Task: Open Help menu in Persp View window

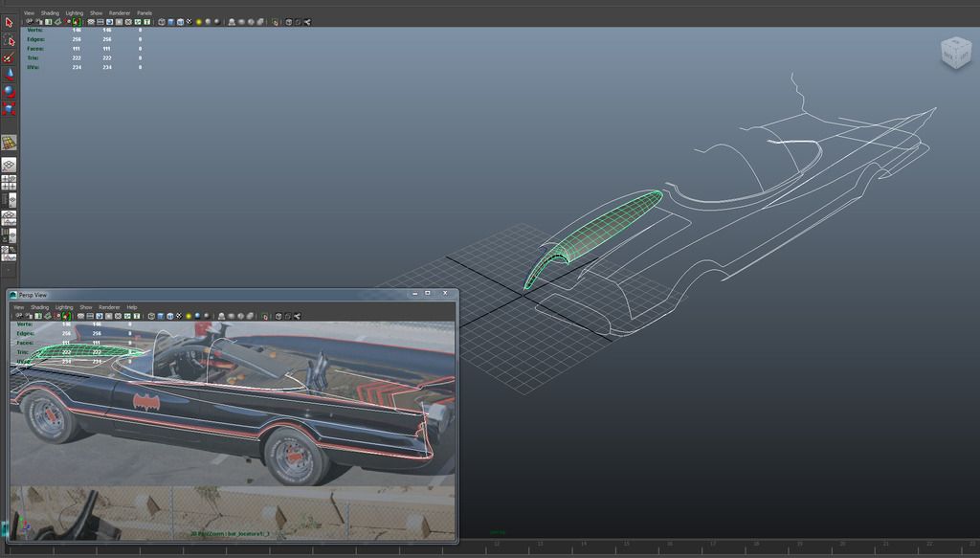Action: click(132, 307)
